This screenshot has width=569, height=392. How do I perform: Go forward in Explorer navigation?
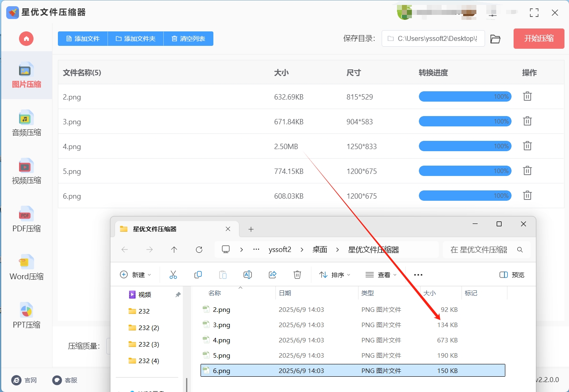point(149,249)
